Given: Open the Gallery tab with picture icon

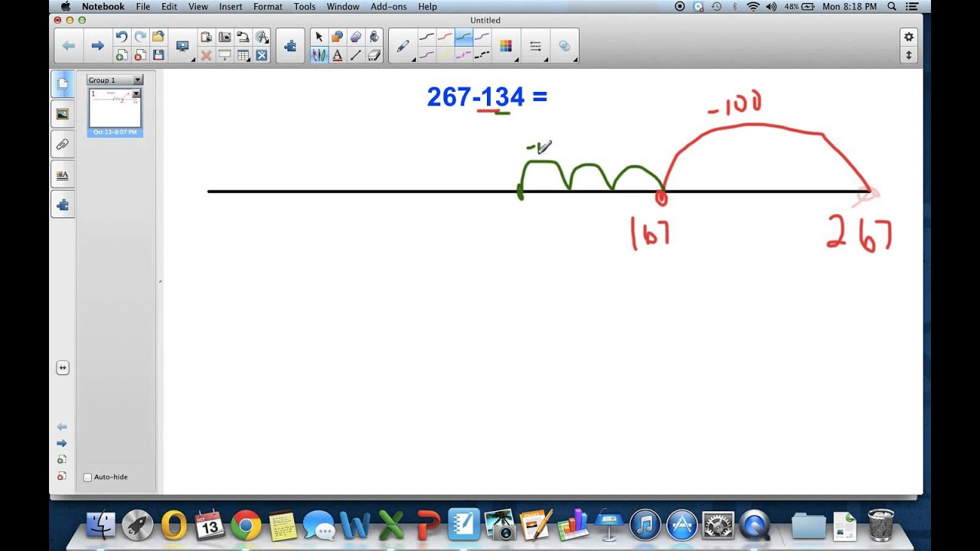Looking at the screenshot, I should pyautogui.click(x=63, y=114).
